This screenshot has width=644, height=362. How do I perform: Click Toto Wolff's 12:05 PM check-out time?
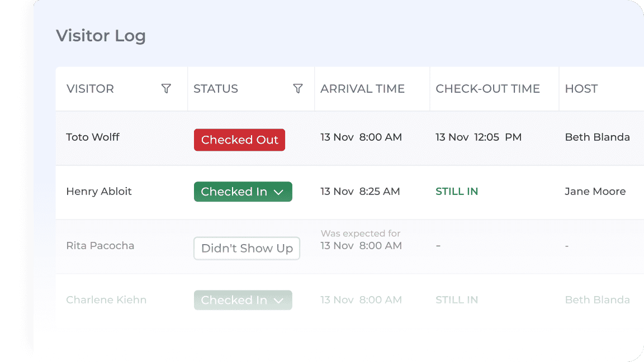click(x=497, y=137)
